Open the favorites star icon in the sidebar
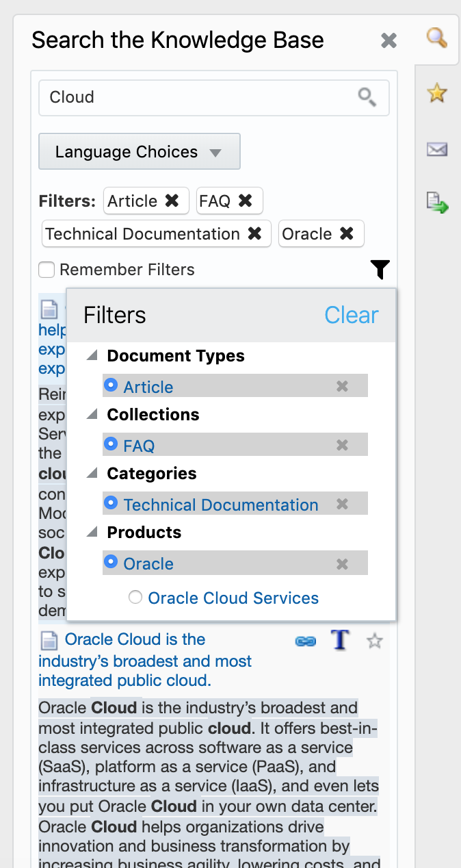This screenshot has width=461, height=868. (436, 92)
